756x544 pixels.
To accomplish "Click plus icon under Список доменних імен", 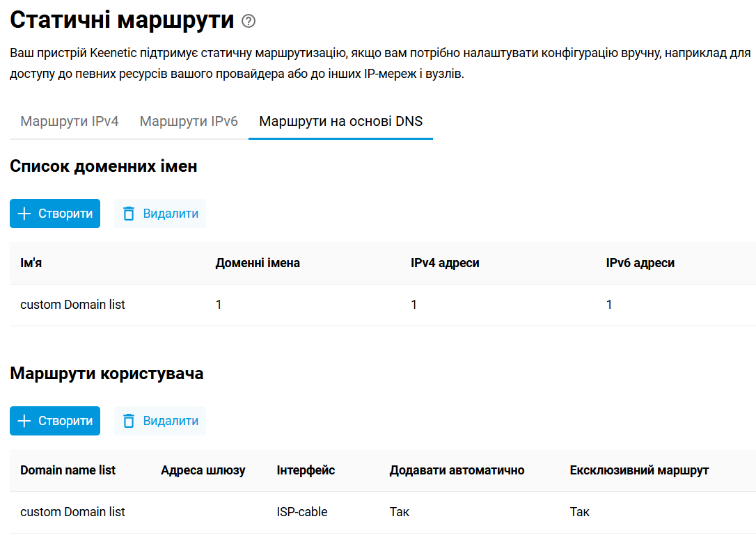I will click(x=24, y=214).
